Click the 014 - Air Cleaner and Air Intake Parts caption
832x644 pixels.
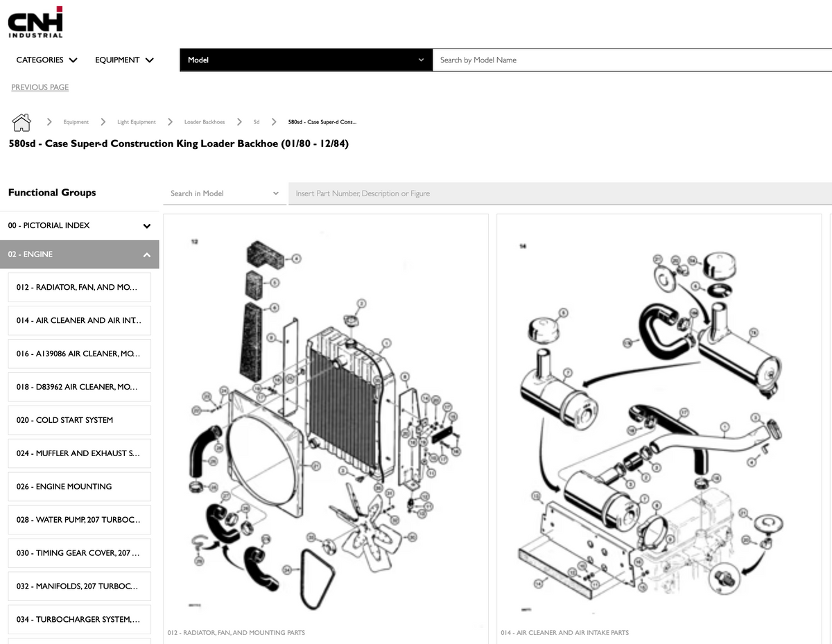(x=565, y=633)
